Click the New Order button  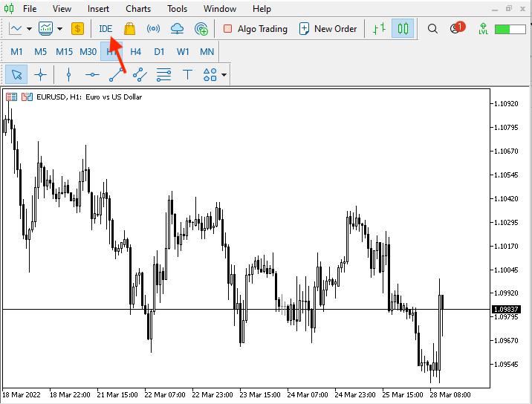tap(328, 29)
